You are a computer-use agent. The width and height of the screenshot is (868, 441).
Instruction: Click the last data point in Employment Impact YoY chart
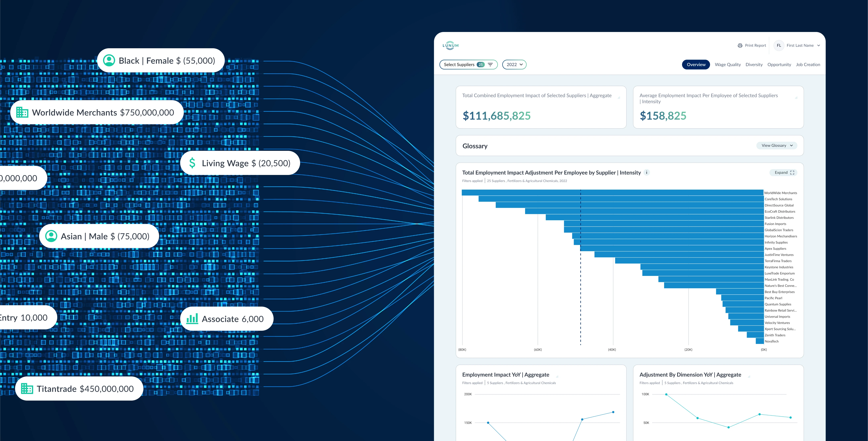tap(613, 412)
